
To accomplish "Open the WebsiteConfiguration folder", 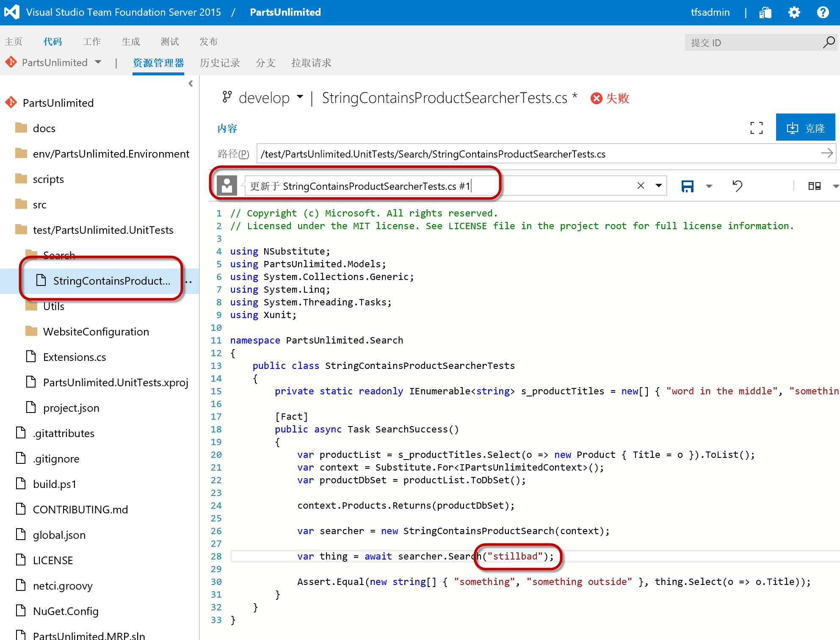I will tap(96, 332).
